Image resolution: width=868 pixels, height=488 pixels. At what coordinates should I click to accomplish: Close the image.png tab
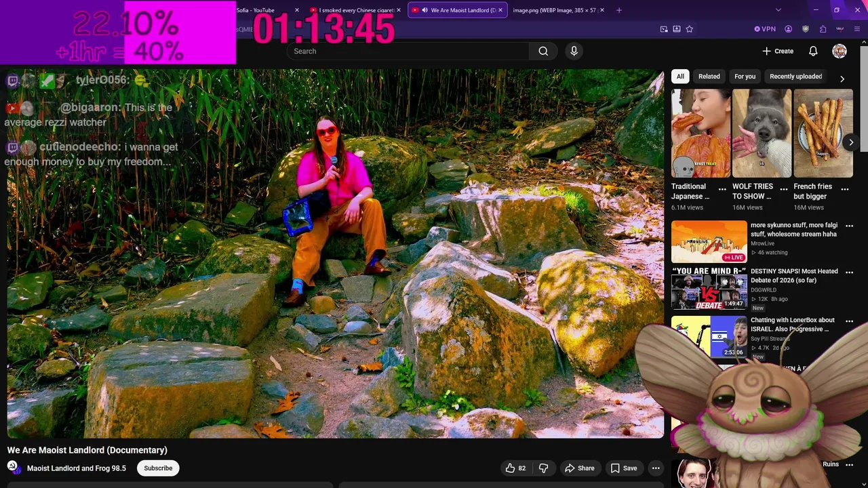(603, 10)
